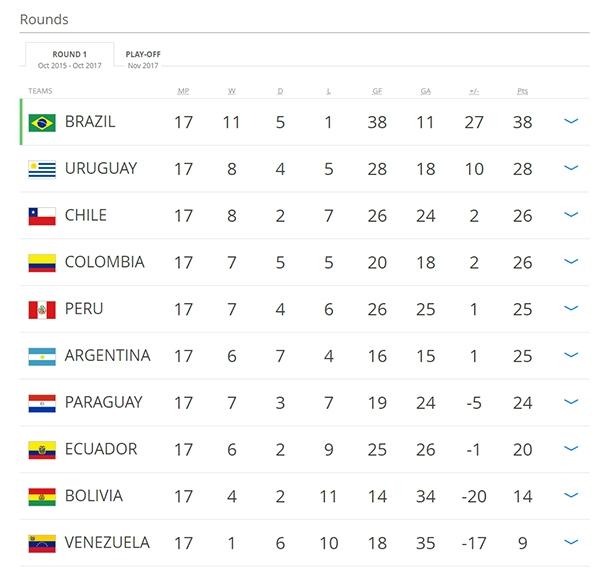Viewport: 600px width, 577px height.
Task: Open the VENEZUELA team name link
Action: 107,543
